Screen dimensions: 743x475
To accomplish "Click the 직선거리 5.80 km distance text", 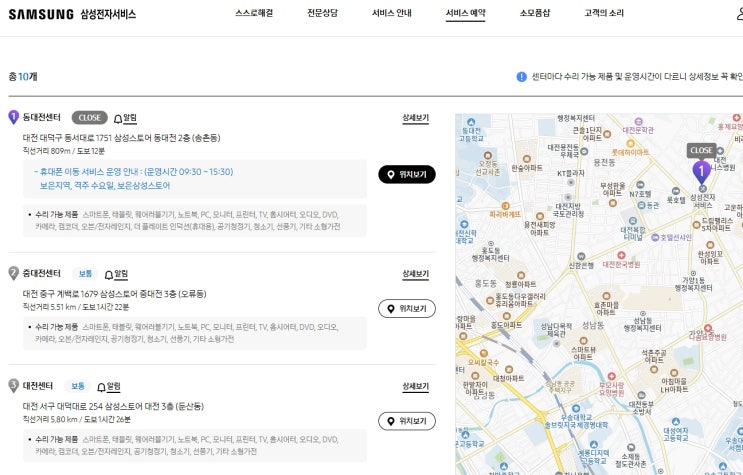I will tap(76, 419).
